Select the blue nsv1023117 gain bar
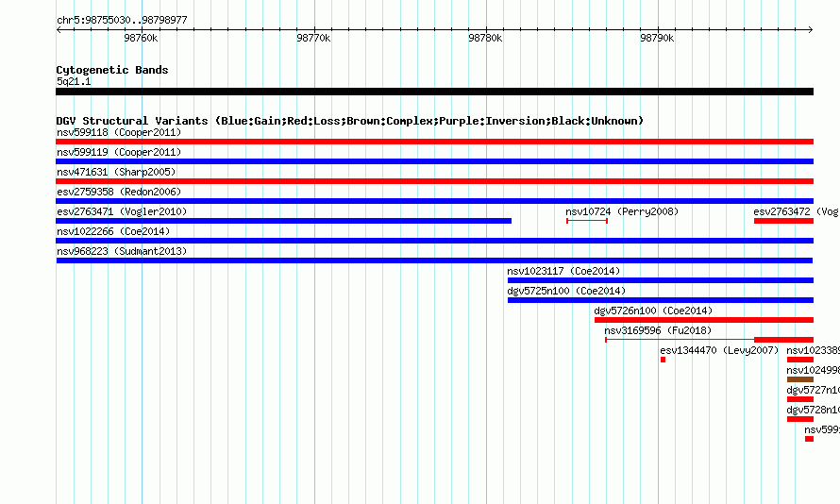The width and height of the screenshot is (840, 504). pyautogui.click(x=661, y=280)
